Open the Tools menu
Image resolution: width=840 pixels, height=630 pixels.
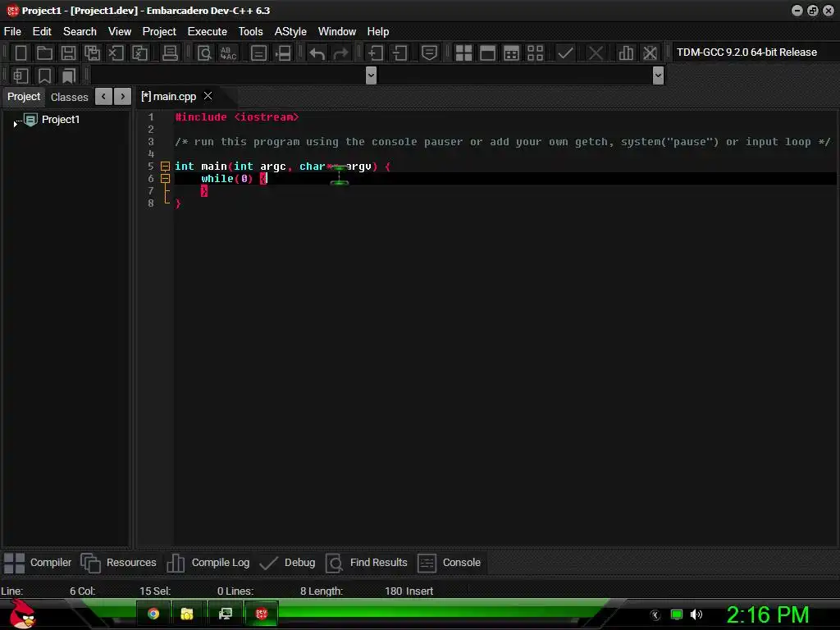(251, 32)
